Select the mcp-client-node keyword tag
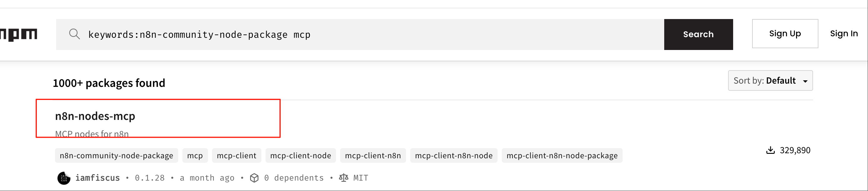The image size is (868, 191). click(x=301, y=156)
